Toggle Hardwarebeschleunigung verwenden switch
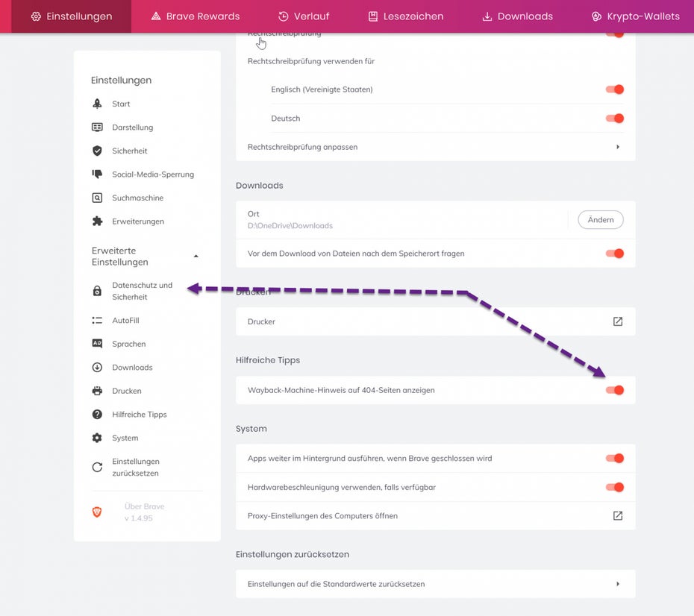This screenshot has height=616, width=694. (x=615, y=487)
